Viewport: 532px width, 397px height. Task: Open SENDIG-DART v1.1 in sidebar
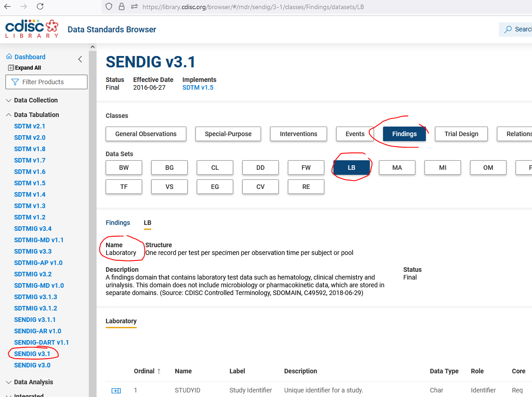click(41, 342)
